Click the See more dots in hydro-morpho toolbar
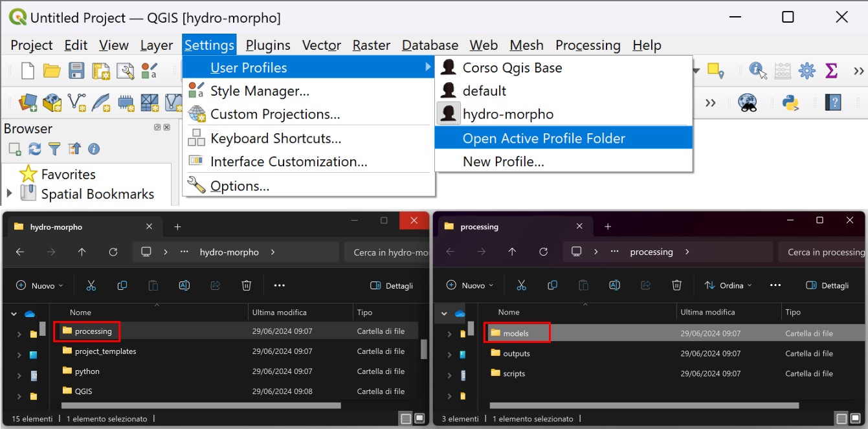This screenshot has height=429, width=868. coord(280,285)
